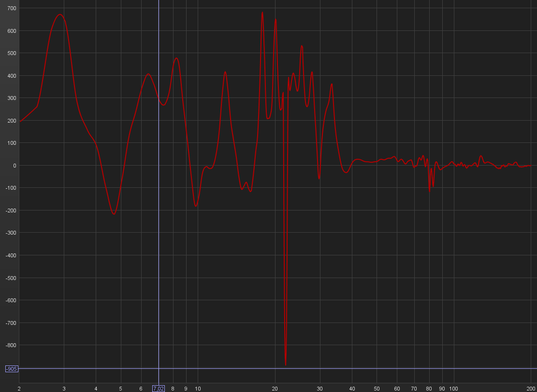Click the -905 cursor value label

pyautogui.click(x=12, y=369)
